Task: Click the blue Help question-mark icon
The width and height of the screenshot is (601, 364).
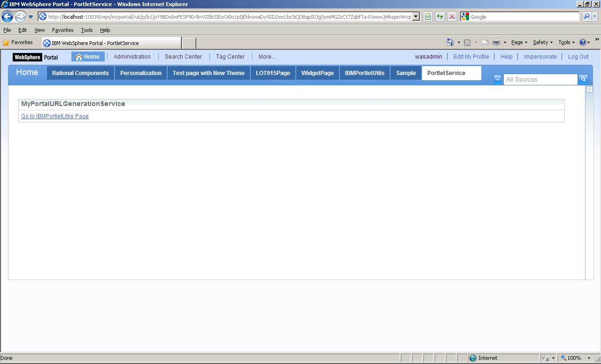Action: pos(583,42)
